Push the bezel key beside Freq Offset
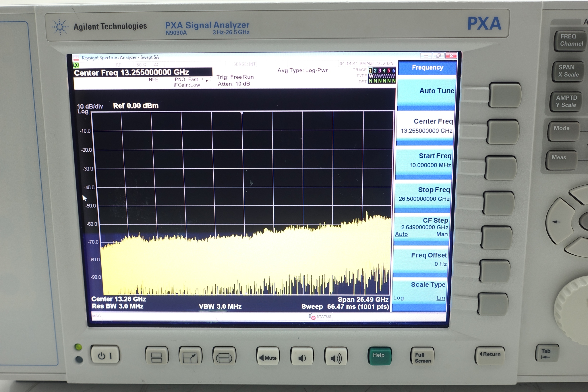Image resolution: width=588 pixels, height=392 pixels. pos(495,271)
